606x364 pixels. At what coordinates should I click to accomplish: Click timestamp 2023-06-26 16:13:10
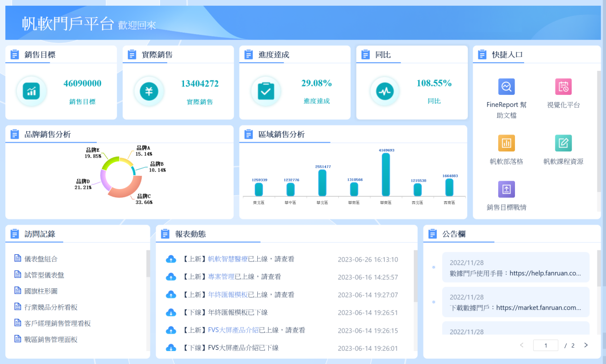point(368,260)
